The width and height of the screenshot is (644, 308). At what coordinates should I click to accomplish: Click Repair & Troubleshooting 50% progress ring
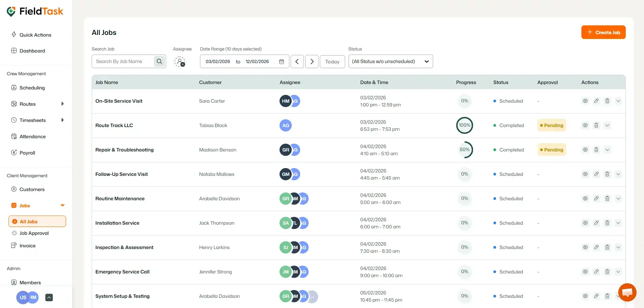point(464,150)
